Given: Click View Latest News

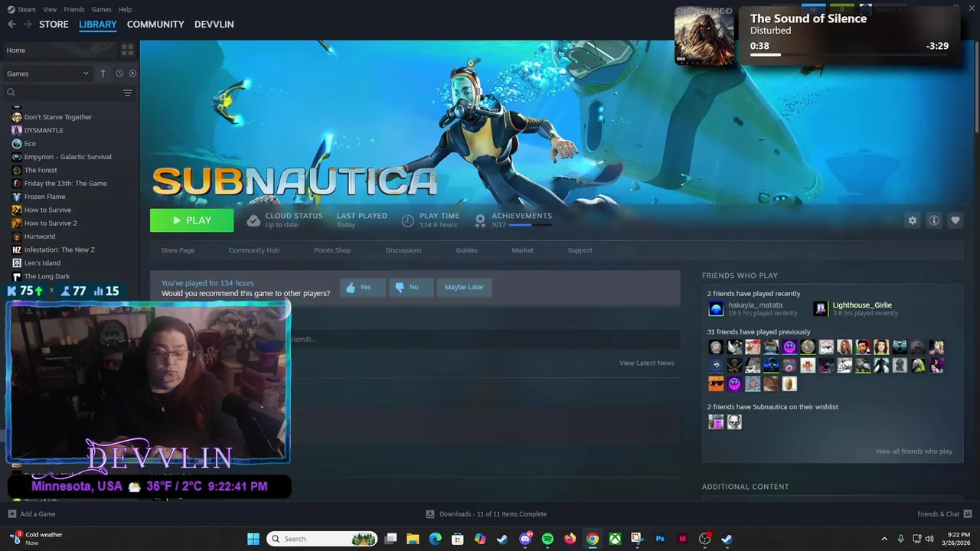Looking at the screenshot, I should pos(647,363).
